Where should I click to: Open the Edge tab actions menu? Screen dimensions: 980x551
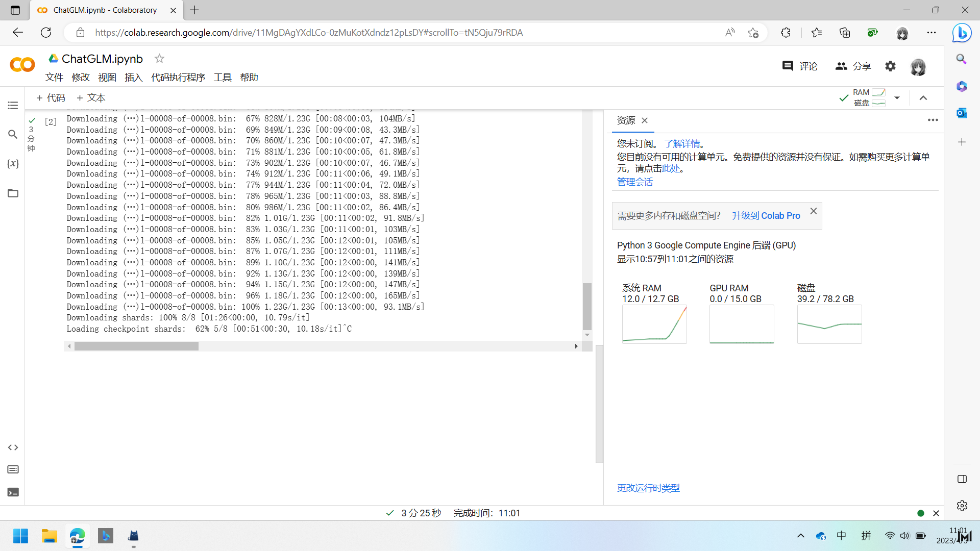click(x=15, y=10)
